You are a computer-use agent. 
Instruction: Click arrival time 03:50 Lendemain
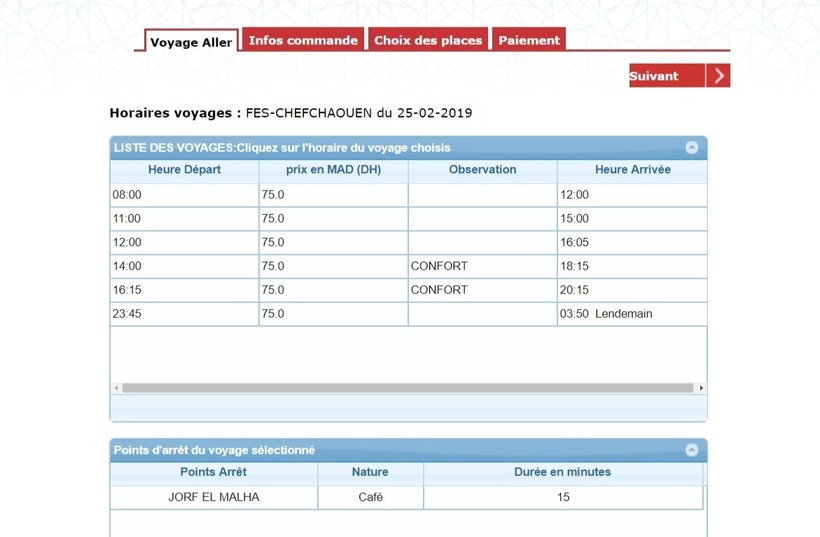coord(606,314)
